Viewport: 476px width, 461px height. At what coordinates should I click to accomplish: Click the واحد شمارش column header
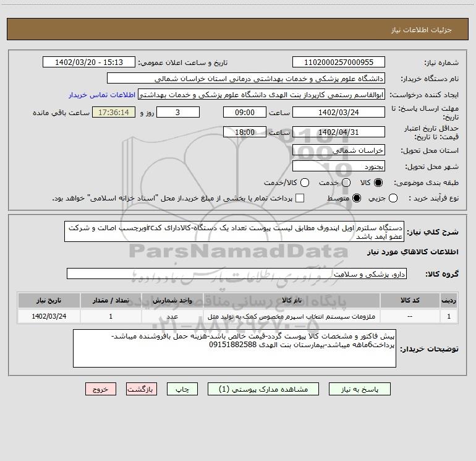coord(172,300)
